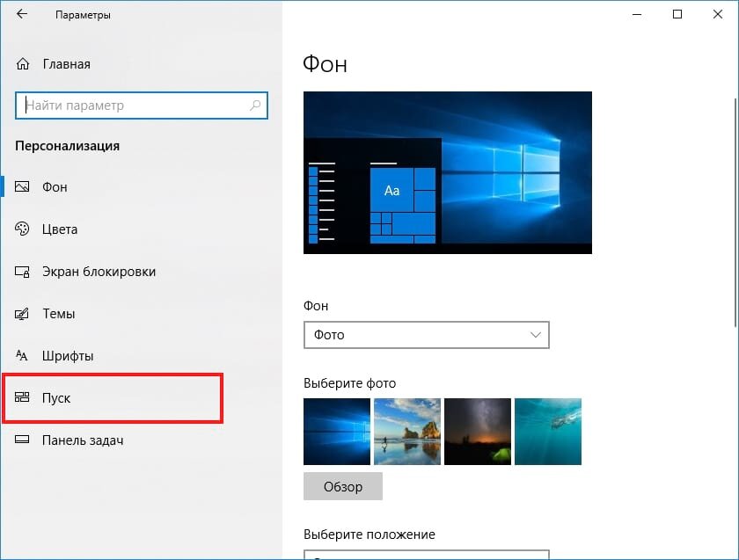739x560 pixels.
Task: Maximize the Параметры window
Action: point(677,14)
